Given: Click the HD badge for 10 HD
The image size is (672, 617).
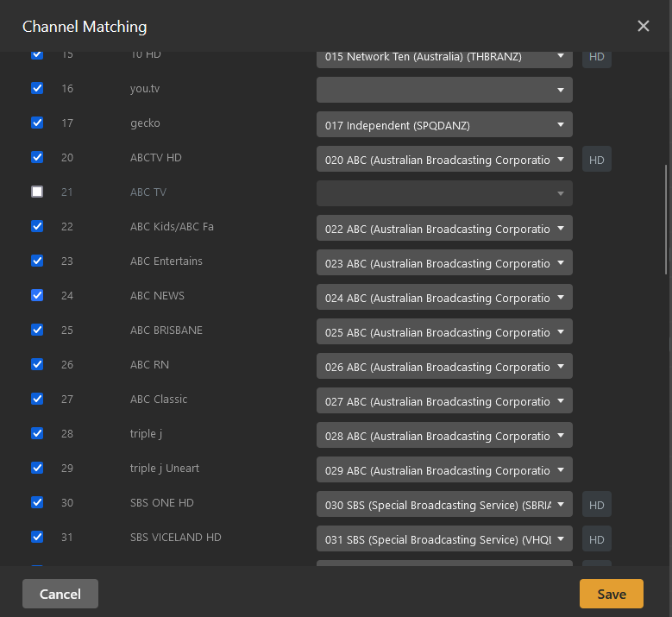Looking at the screenshot, I should [x=596, y=57].
